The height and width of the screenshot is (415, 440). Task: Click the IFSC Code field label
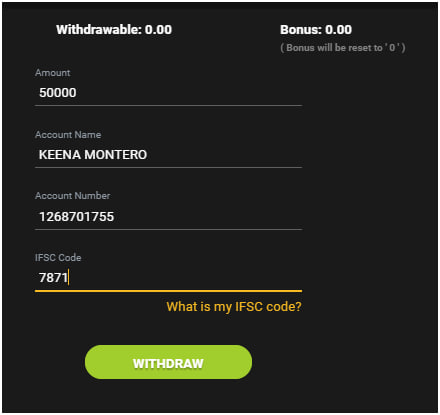click(x=58, y=258)
